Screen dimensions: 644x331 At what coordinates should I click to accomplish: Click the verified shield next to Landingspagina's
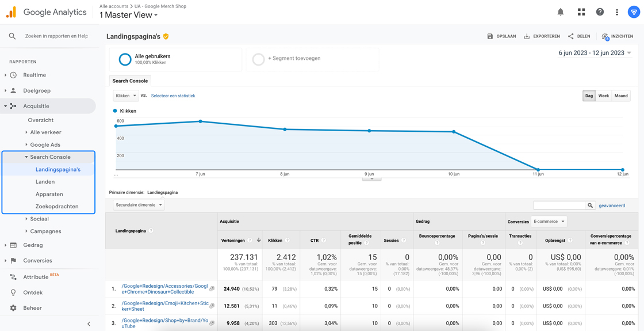tap(166, 36)
